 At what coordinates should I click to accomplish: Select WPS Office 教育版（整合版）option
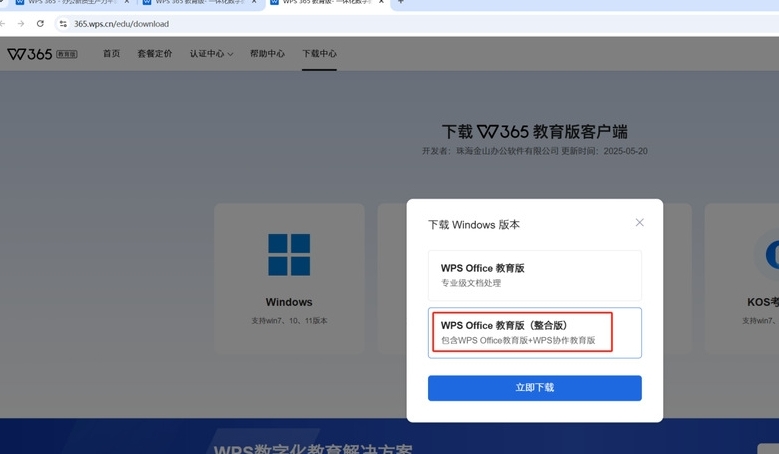pyautogui.click(x=535, y=333)
